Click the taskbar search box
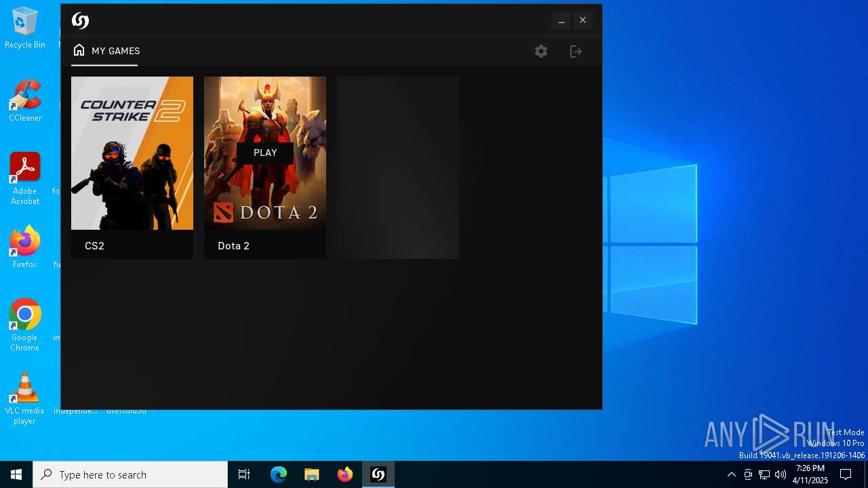 pos(130,474)
